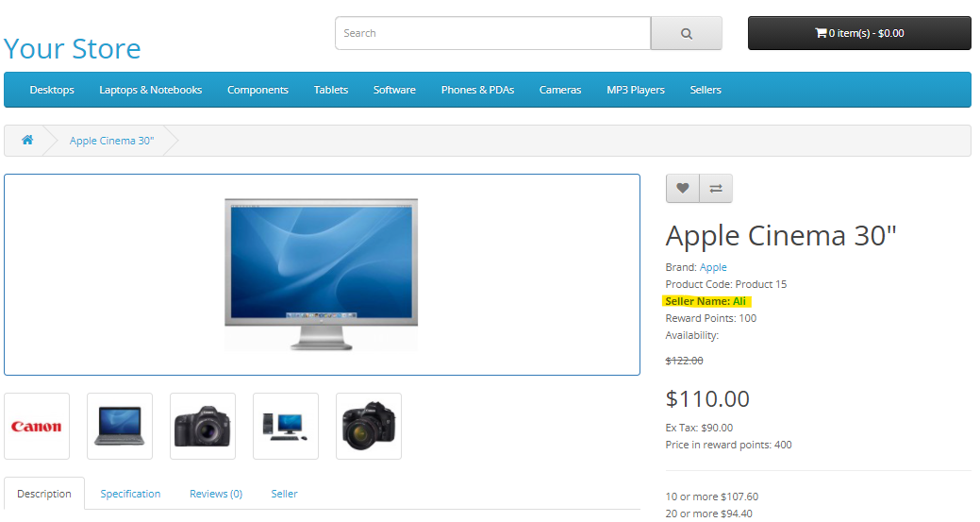Viewport: 980px width, 522px height.
Task: Open the Components menu
Action: click(x=257, y=90)
